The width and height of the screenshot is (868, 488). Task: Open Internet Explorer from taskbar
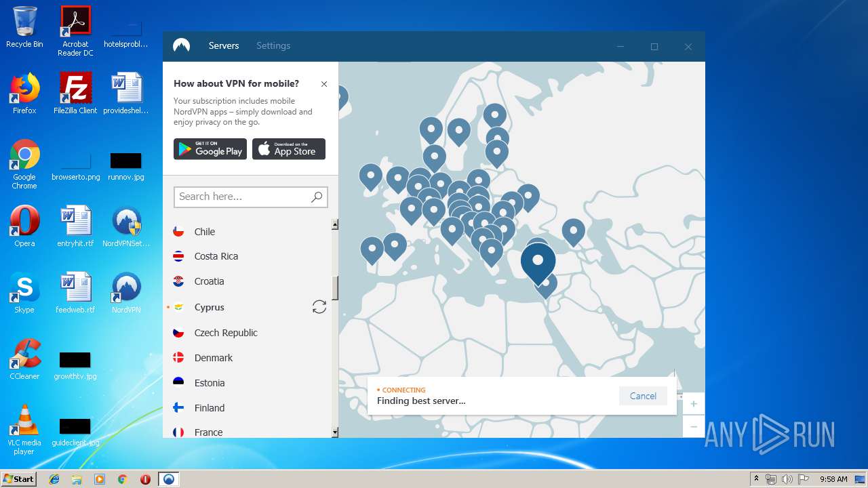click(x=54, y=479)
